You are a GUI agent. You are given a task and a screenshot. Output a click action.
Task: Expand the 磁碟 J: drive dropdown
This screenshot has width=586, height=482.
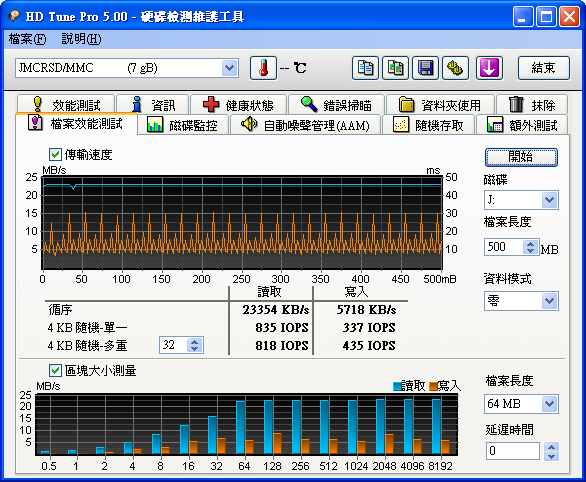coord(550,200)
